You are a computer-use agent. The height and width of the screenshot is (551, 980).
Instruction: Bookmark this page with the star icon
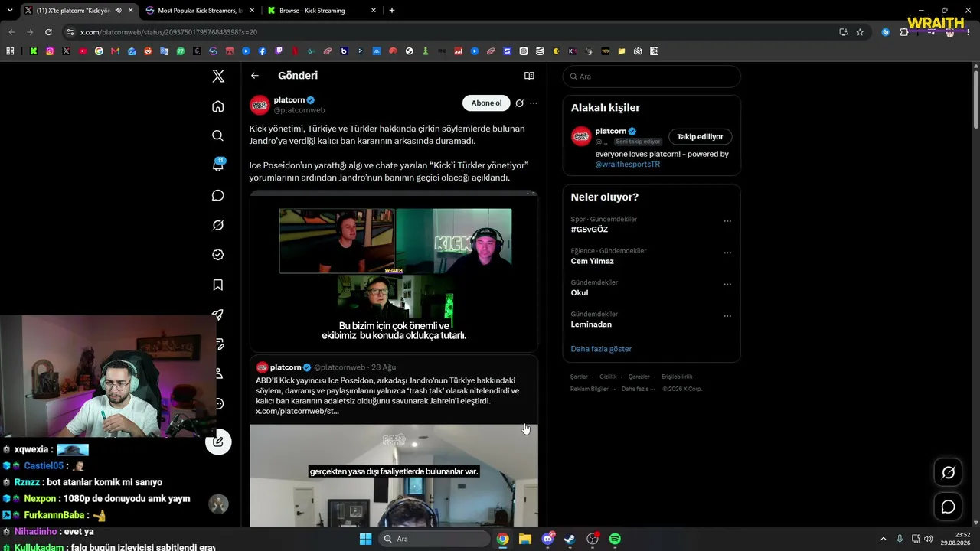click(x=860, y=32)
